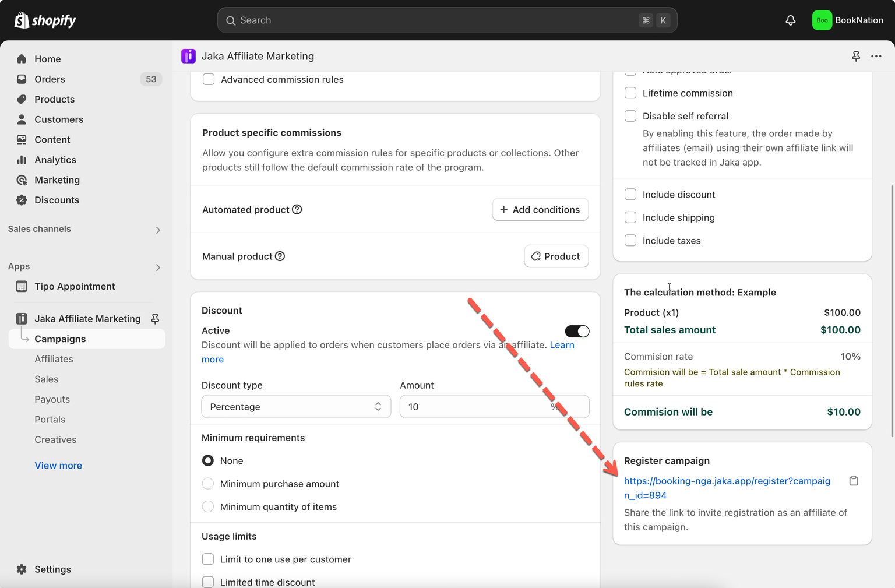Turn off the Discount Active toggle
The height and width of the screenshot is (588, 895).
(x=577, y=331)
